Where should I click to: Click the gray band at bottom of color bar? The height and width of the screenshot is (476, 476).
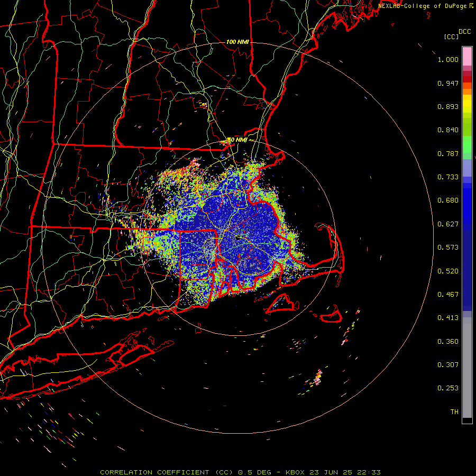coord(467,368)
